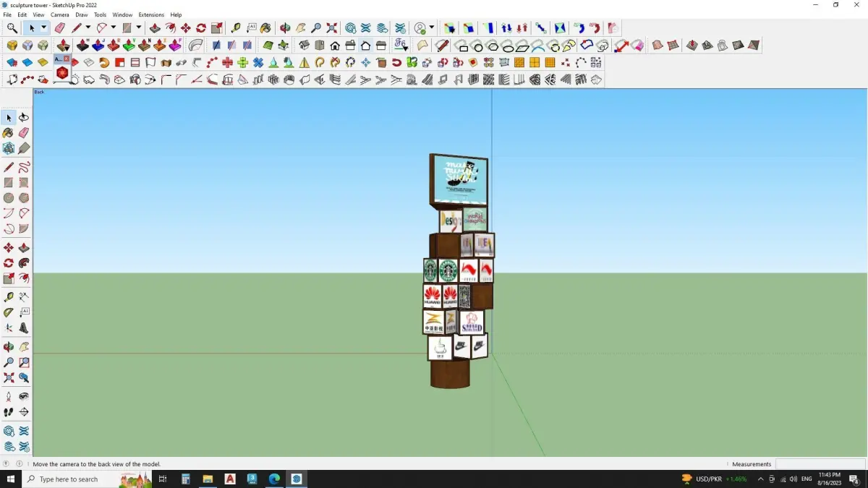868x488 pixels.
Task: Open the Extensions menu
Action: tap(151, 14)
